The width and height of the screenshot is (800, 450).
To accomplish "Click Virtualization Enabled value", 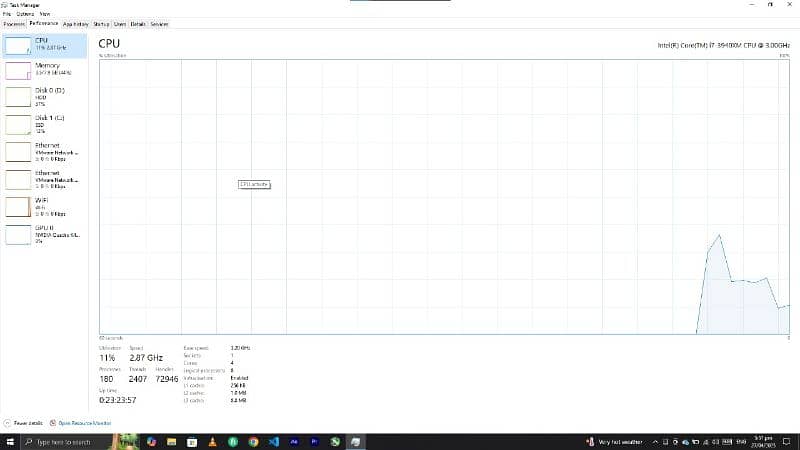I will click(x=239, y=378).
